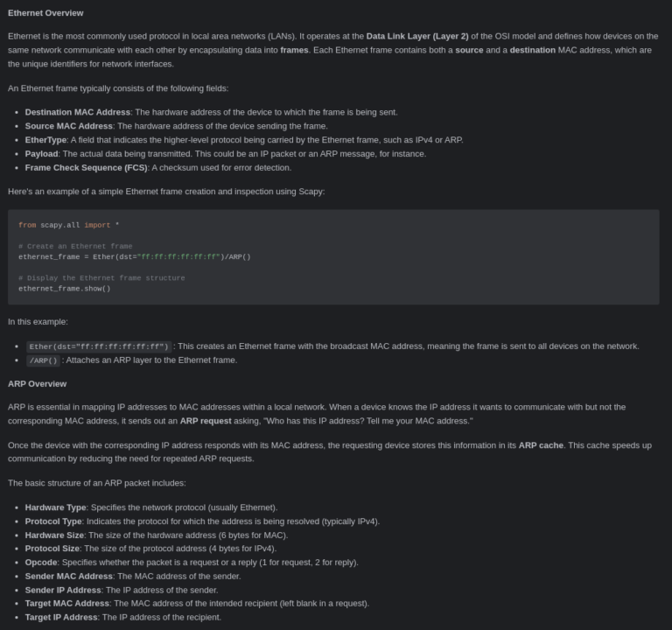Click the ARP Overview heading
672x630 pixels.
pyautogui.click(x=37, y=384)
